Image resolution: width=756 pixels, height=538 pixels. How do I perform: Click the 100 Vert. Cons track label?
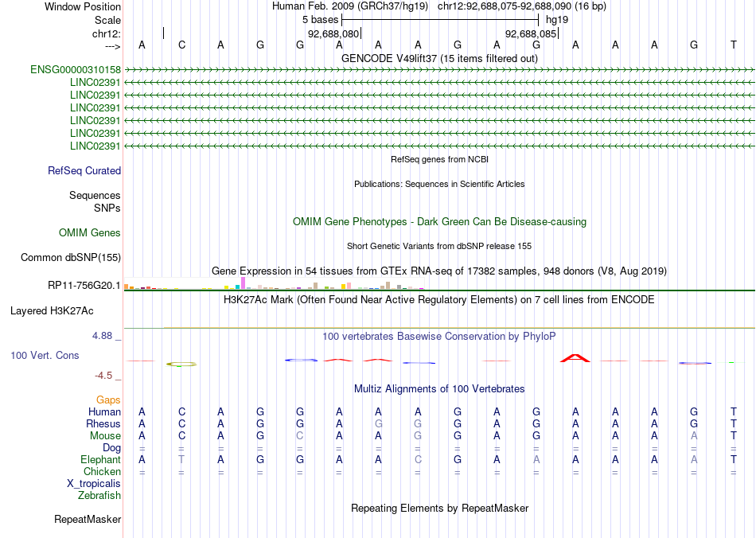45,355
